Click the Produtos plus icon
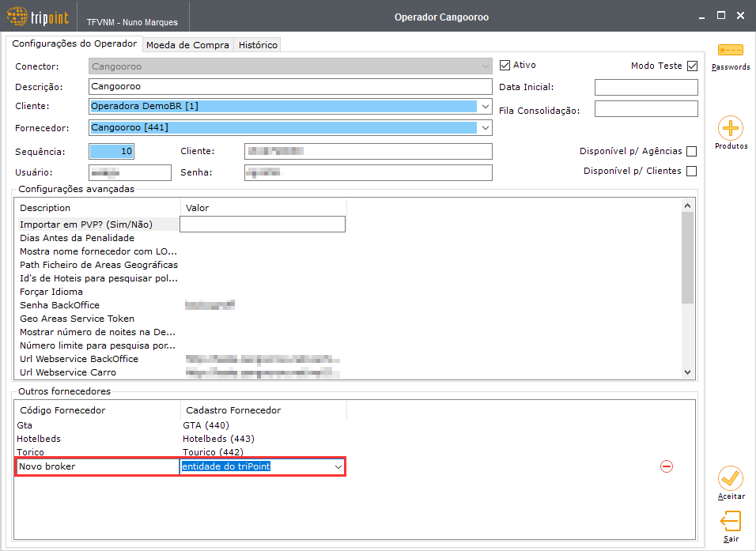Image resolution: width=756 pixels, height=551 pixels. tap(731, 128)
